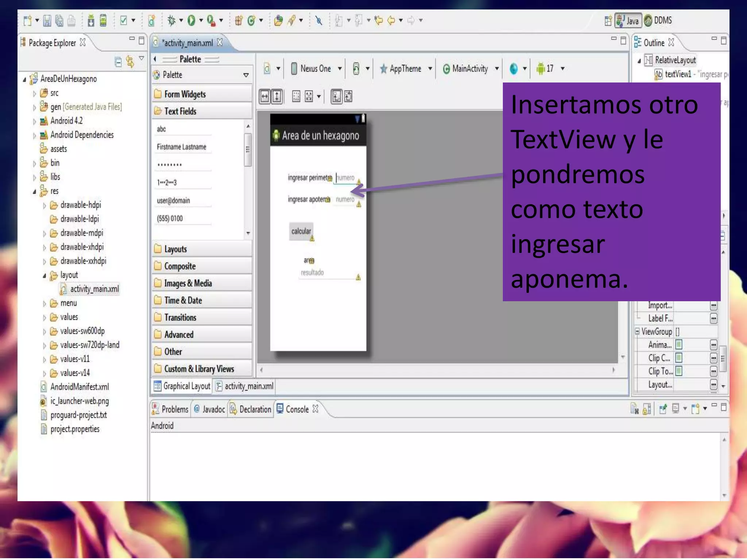This screenshot has height=560, width=747.
Task: Open Package Explorer view menu triangle
Action: [x=142, y=58]
